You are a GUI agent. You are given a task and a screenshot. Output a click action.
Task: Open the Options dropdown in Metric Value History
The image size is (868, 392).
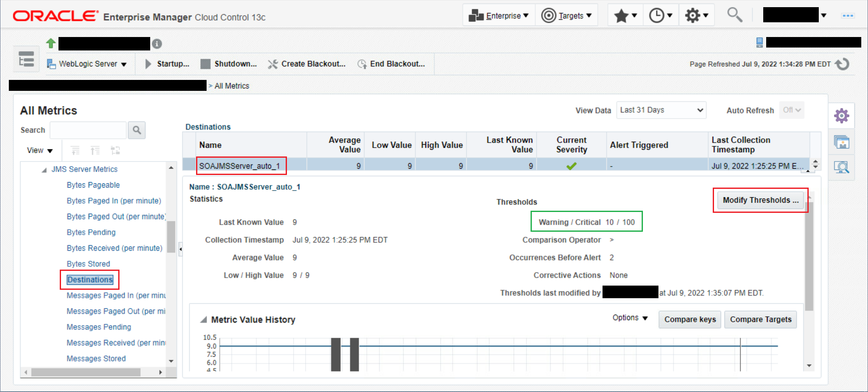pyautogui.click(x=629, y=318)
